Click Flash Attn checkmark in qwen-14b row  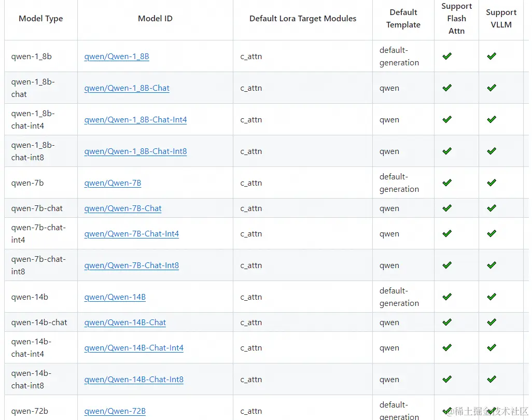(x=447, y=297)
